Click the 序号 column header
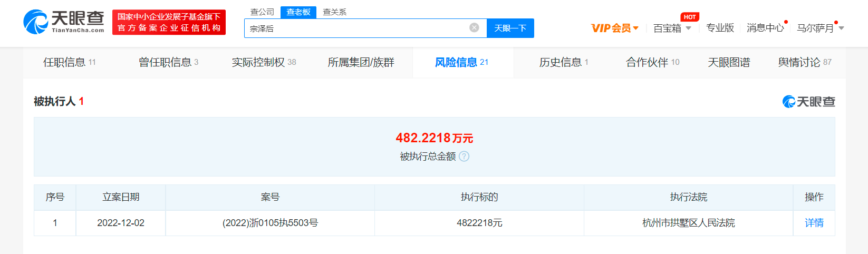The image size is (868, 254). tap(55, 197)
